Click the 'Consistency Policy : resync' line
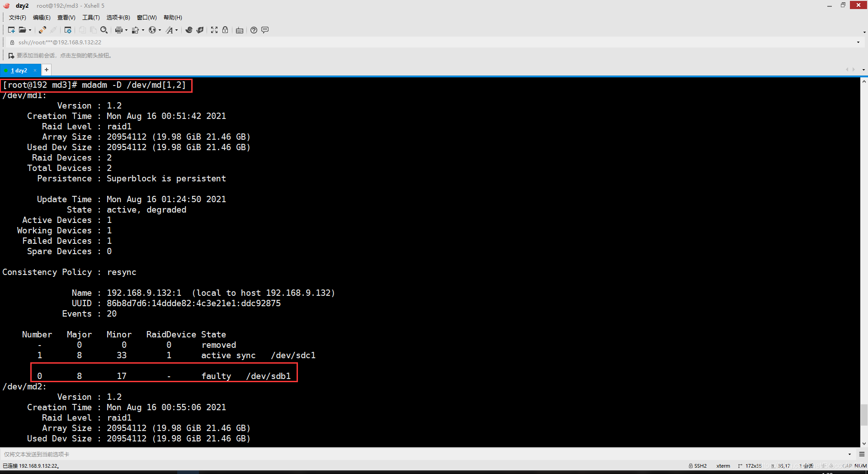The height and width of the screenshot is (474, 868). click(x=69, y=272)
